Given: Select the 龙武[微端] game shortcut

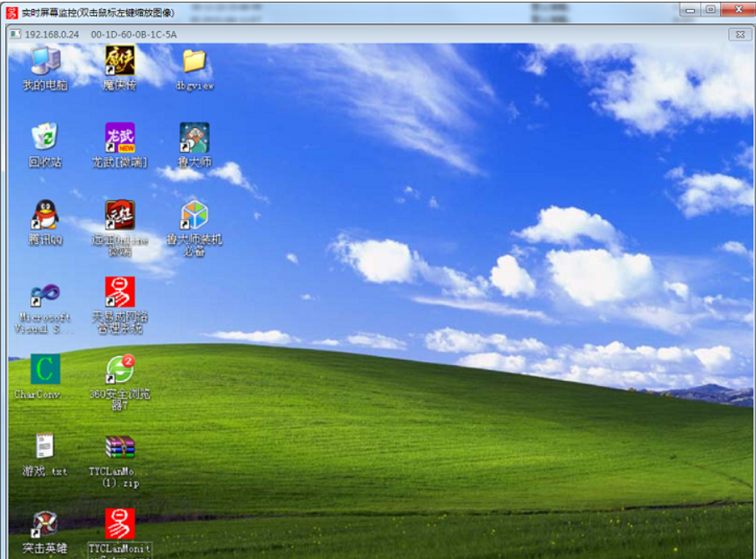Looking at the screenshot, I should click(120, 145).
